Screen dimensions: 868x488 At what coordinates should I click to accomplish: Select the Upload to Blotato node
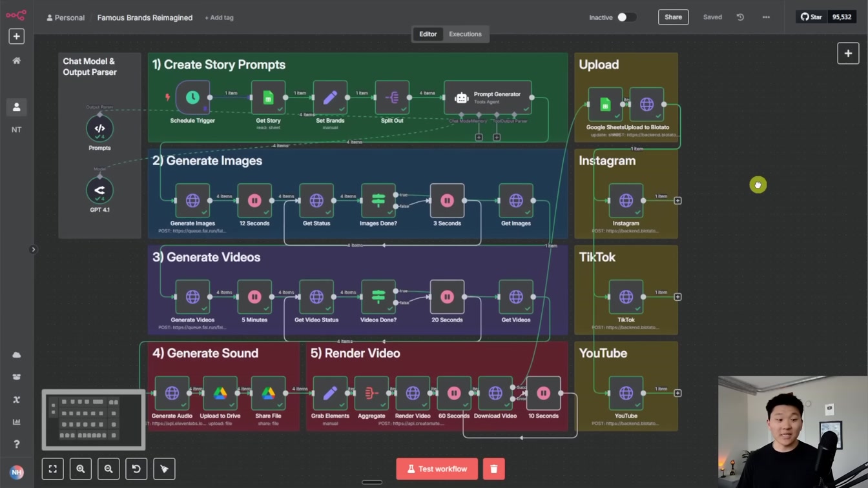[x=646, y=104]
